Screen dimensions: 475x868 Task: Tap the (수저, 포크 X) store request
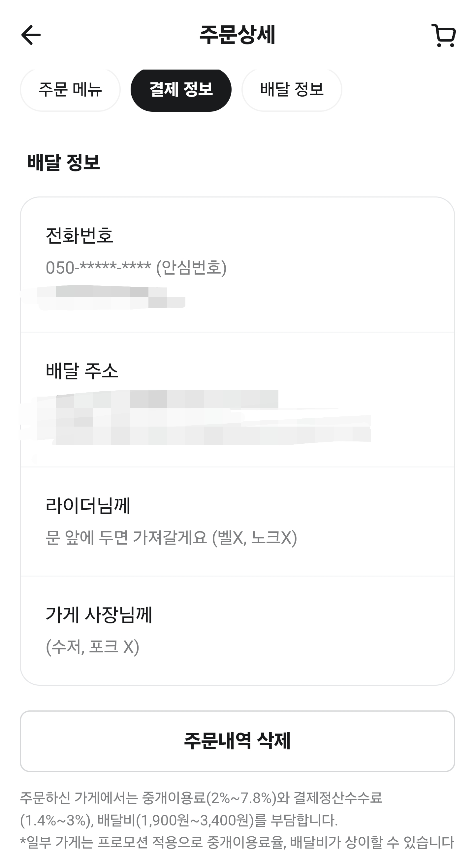coord(92,647)
